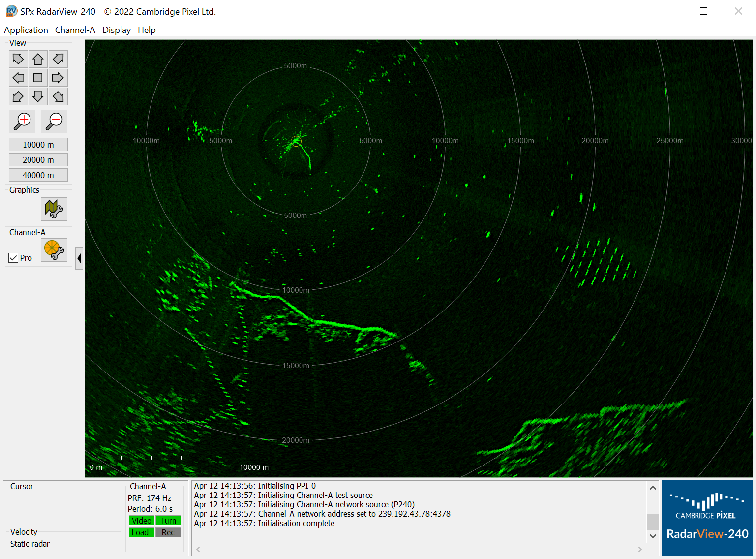Pan view to the lower-left with diagonal arrow
Viewport: 756px width, 559px height.
coord(18,96)
